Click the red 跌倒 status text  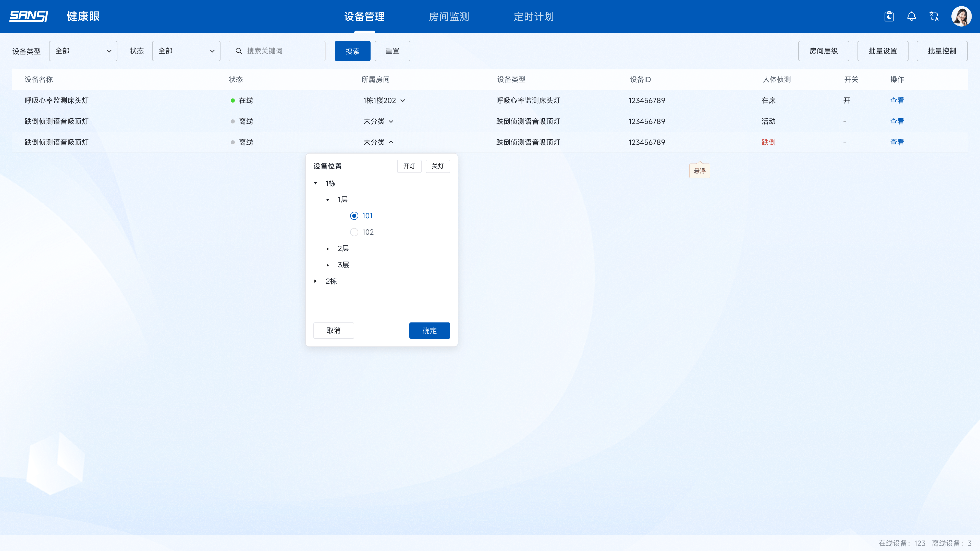[768, 142]
